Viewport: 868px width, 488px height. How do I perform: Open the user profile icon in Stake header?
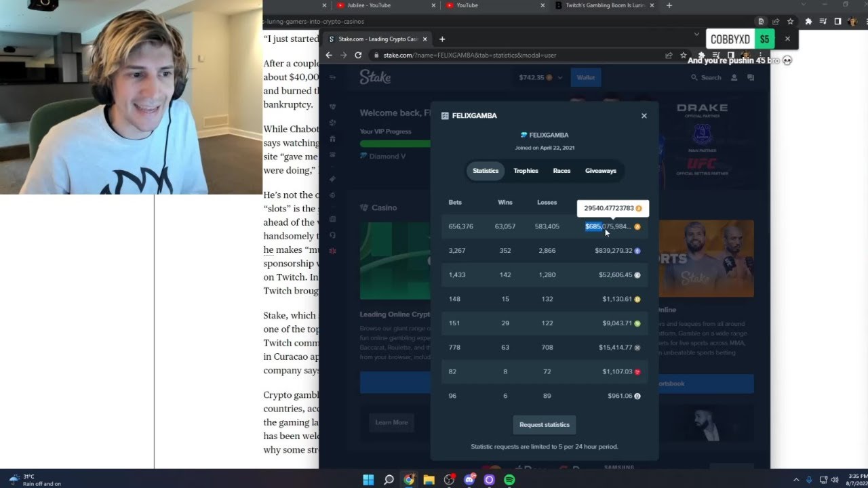tap(734, 78)
